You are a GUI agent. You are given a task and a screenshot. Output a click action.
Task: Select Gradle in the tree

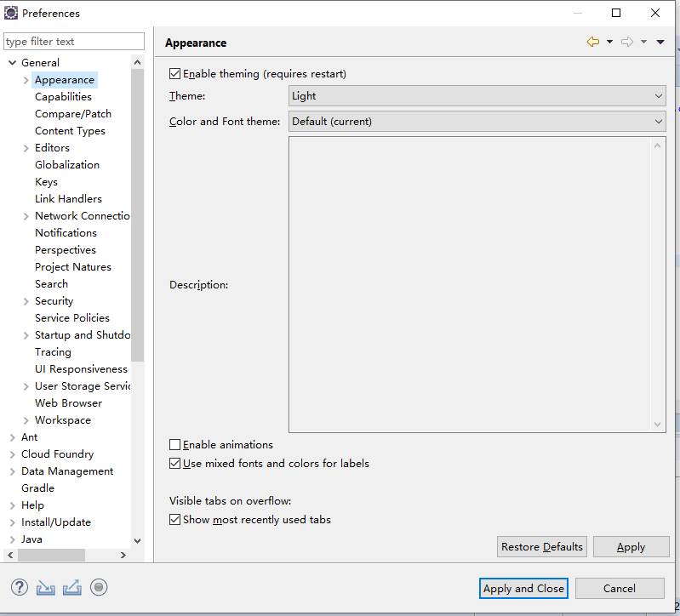pos(37,488)
